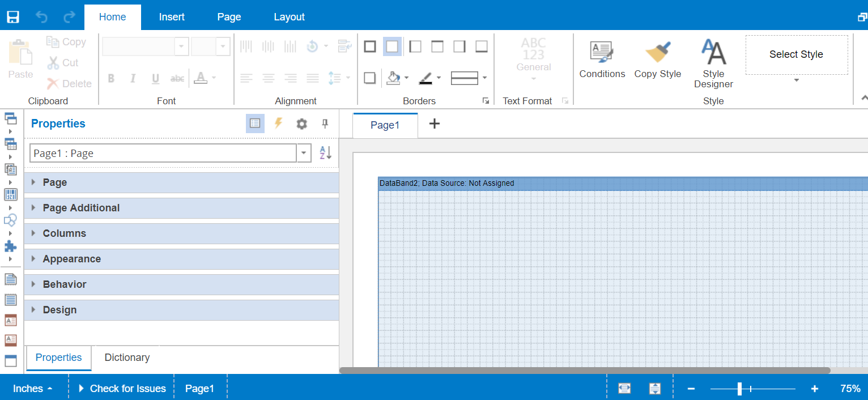Expand the Behavior property group

[x=65, y=284]
